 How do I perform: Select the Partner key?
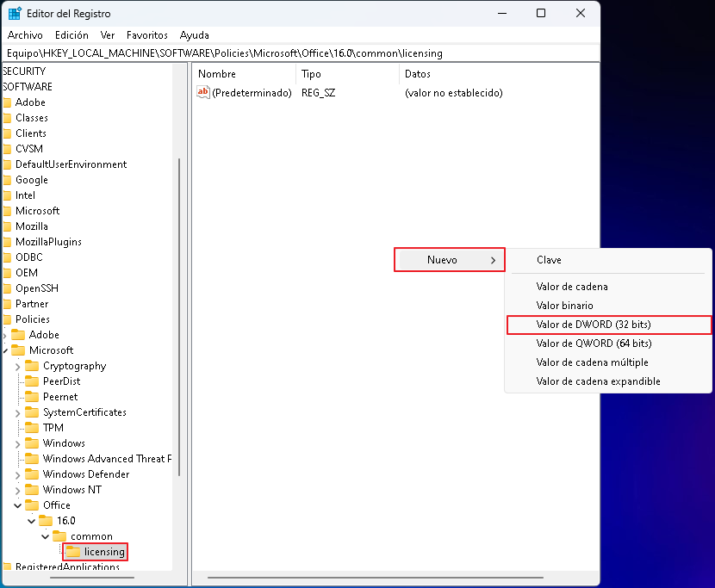tap(32, 304)
